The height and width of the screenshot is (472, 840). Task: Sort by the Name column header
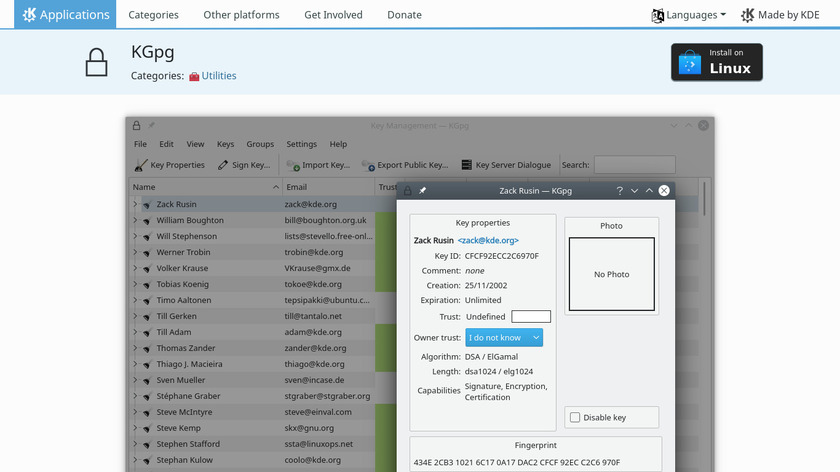206,187
